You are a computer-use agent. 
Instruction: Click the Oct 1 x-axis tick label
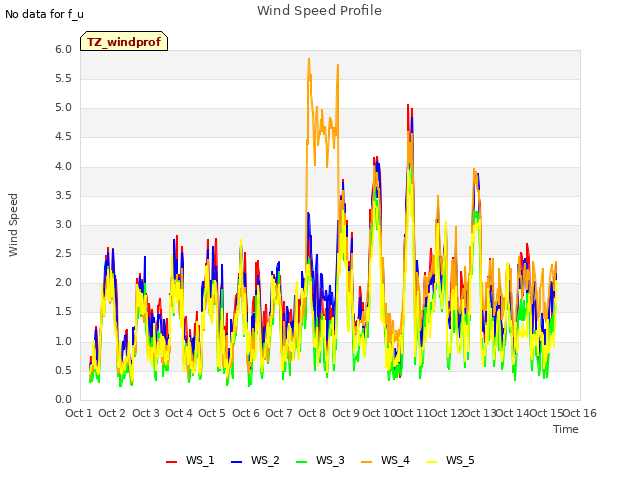79,413
